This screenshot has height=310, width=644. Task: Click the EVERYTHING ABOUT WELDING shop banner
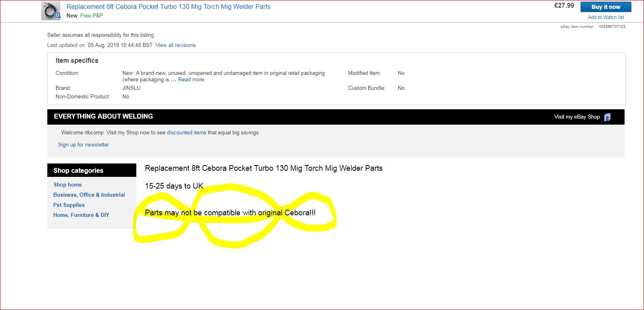[x=103, y=117]
